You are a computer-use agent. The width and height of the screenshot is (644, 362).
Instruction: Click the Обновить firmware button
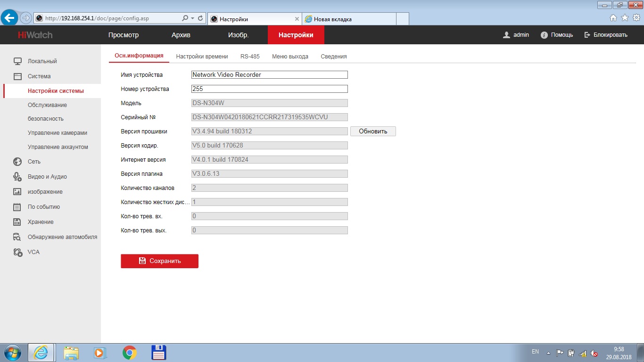click(373, 132)
